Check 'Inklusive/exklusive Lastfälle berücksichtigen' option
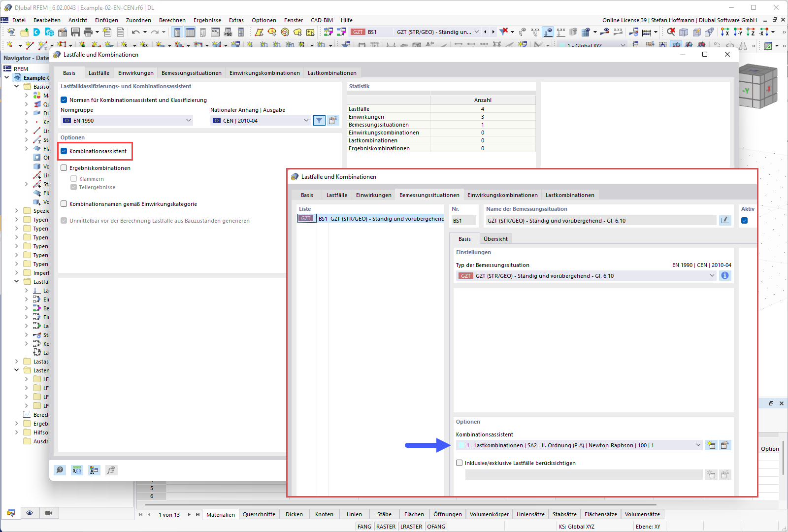Viewport: 788px width, 532px height. (460, 463)
